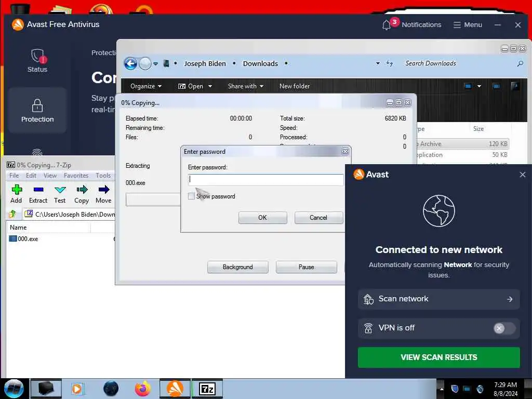Go up one folder in 7-Zip
The height and width of the screenshot is (399, 532).
(13, 214)
